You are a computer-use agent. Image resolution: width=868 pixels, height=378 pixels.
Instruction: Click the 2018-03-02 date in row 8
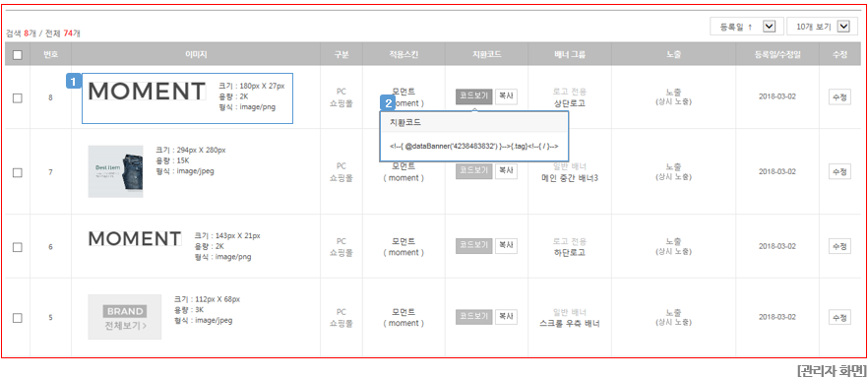pyautogui.click(x=777, y=96)
